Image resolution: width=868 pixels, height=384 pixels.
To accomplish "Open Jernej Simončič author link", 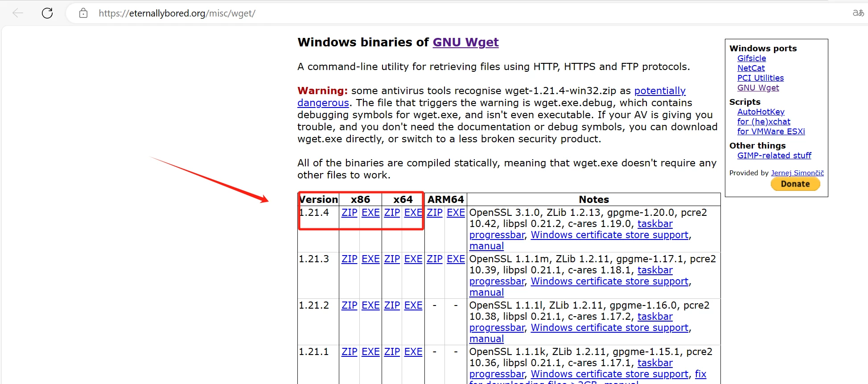I will (797, 173).
